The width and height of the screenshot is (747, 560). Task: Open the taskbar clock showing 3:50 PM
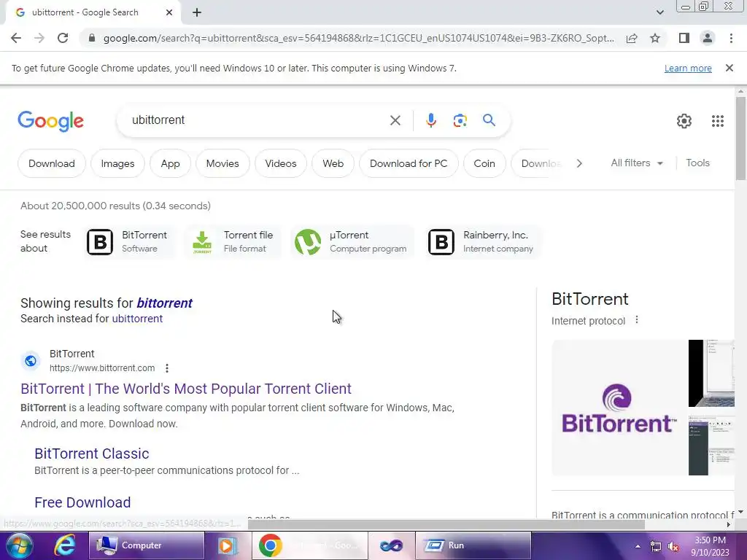tap(710, 546)
